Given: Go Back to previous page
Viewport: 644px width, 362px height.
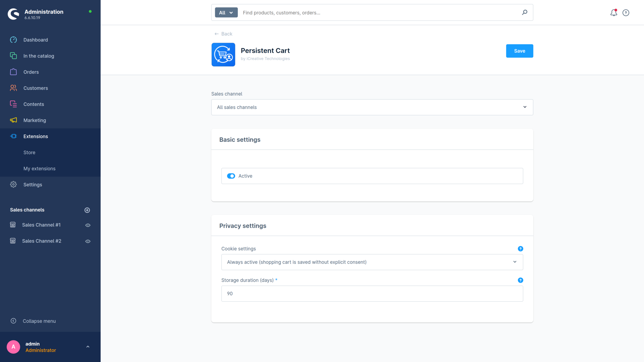Looking at the screenshot, I should click(223, 34).
